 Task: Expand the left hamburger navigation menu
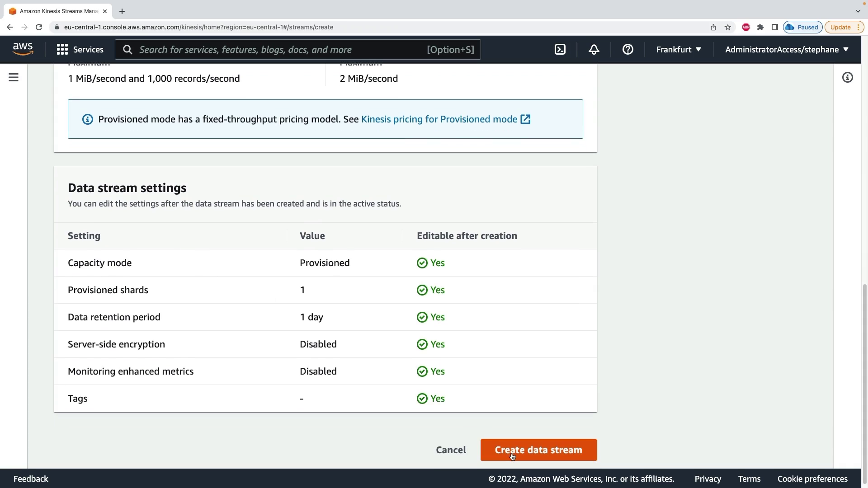pos(14,78)
